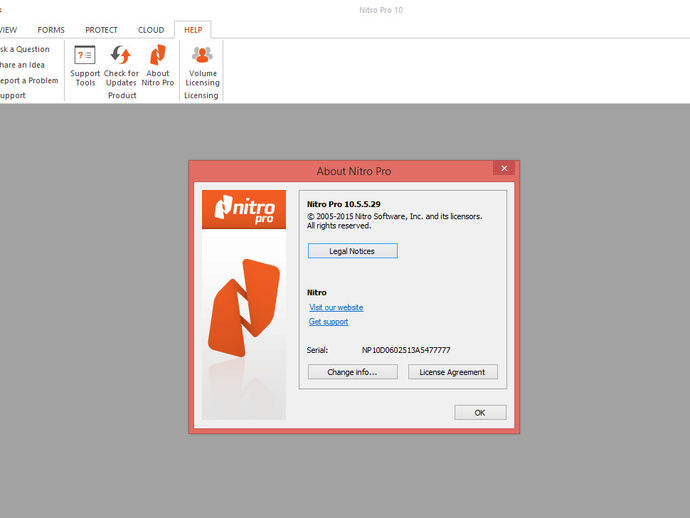Open the partially visible VIEW tab
This screenshot has height=518, width=690.
[8, 30]
